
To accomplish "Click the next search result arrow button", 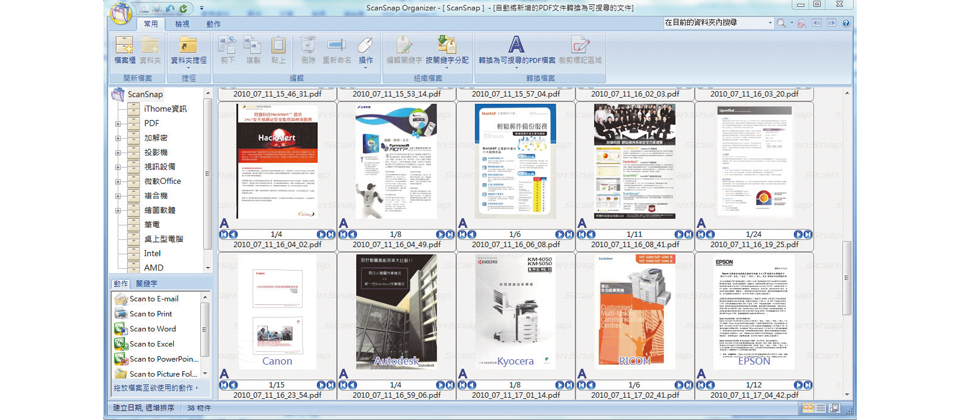I will click(831, 23).
